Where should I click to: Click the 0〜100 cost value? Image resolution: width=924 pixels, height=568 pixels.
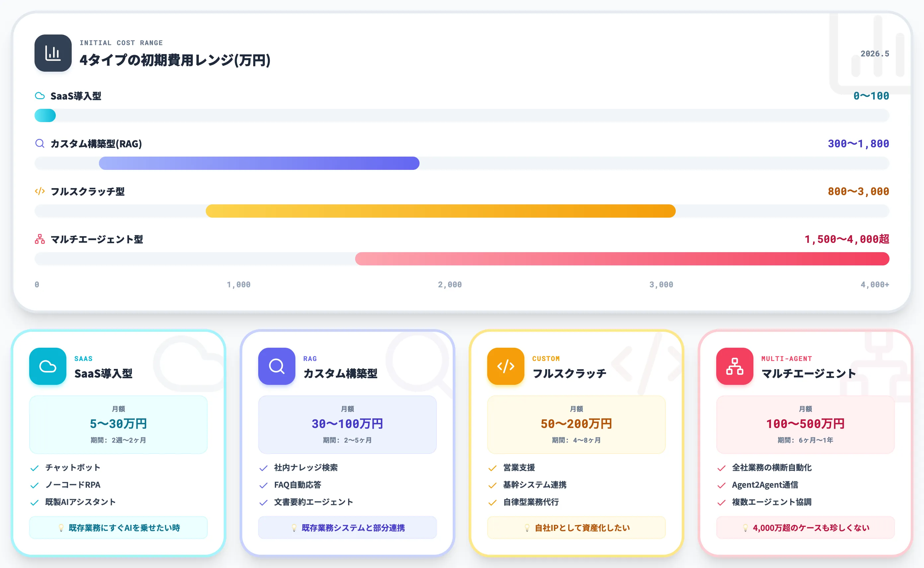tap(871, 96)
